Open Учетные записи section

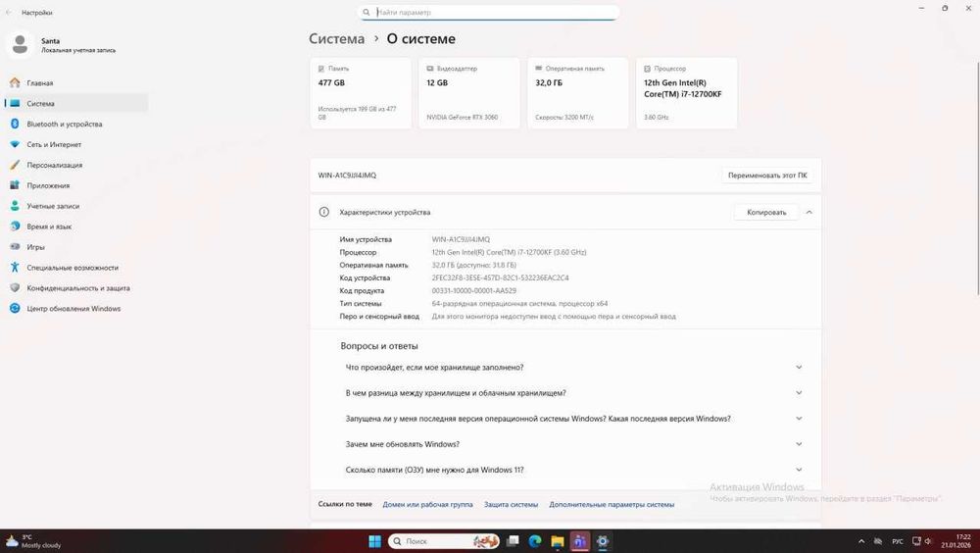[x=76, y=206]
